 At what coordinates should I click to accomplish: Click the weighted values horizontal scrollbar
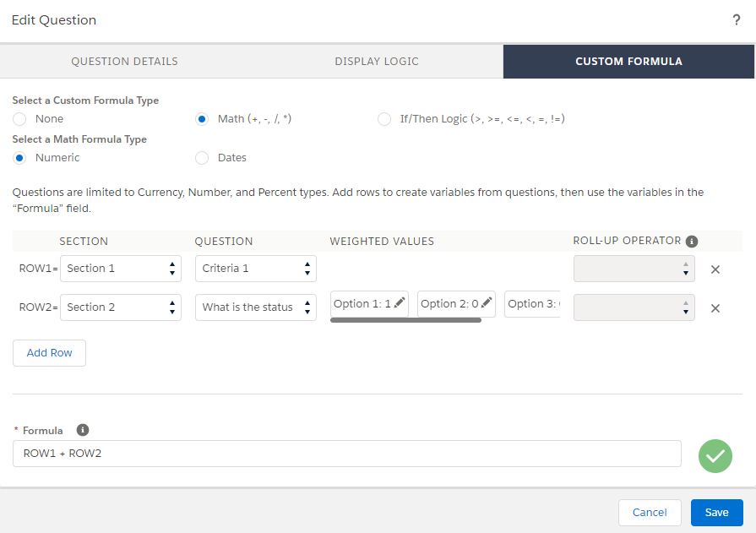click(x=405, y=320)
